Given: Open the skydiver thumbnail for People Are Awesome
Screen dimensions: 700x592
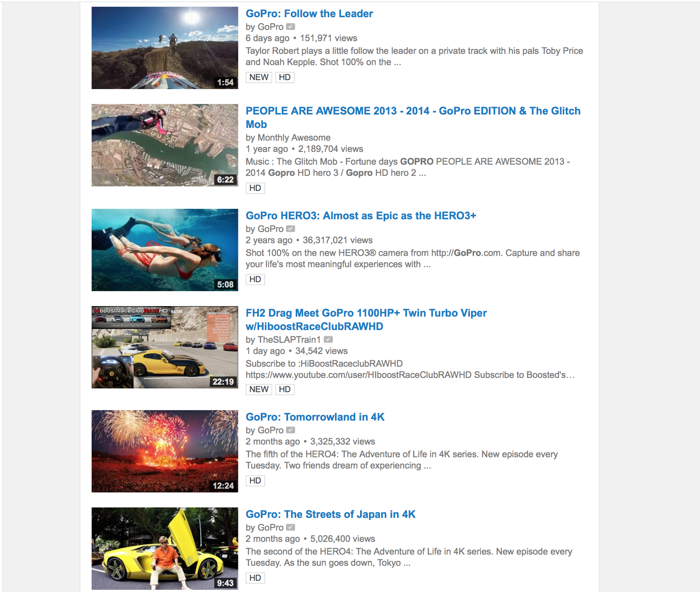Looking at the screenshot, I should pos(164,145).
